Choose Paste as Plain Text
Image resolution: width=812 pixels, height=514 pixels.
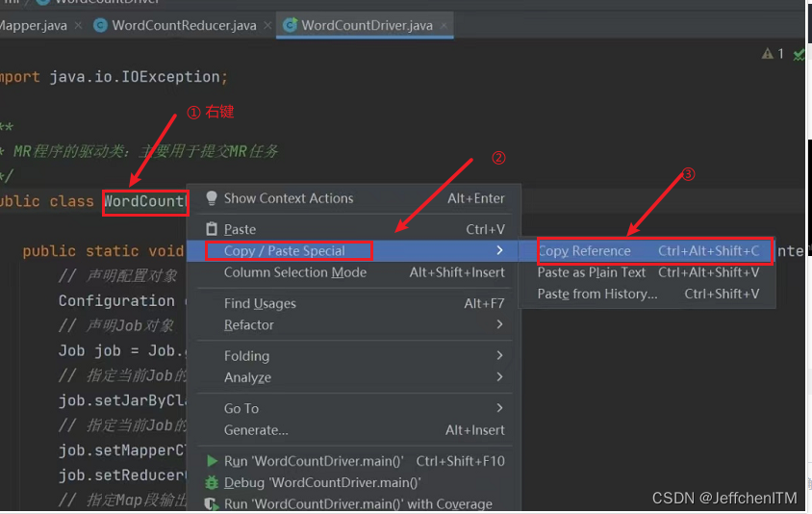pos(648,272)
